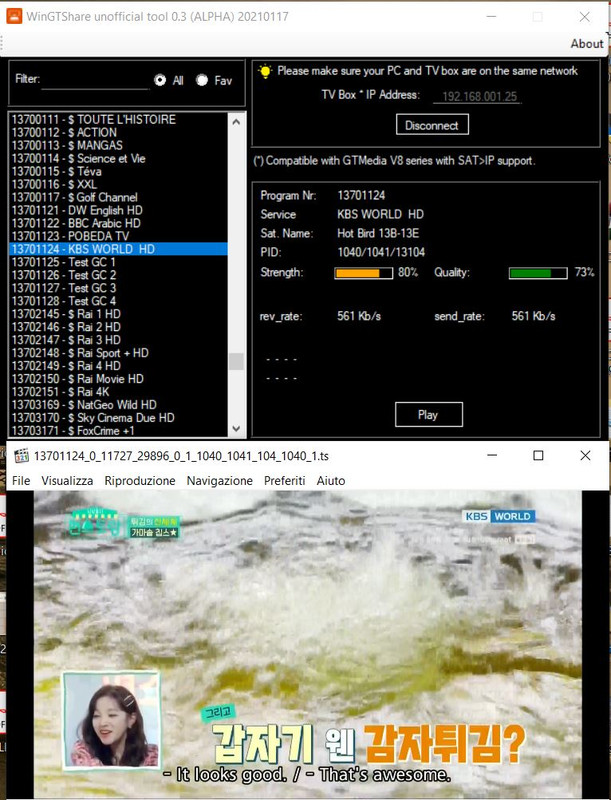Screen dimensions: 611x800
Task: Select channel Test GC 1
Action: [119, 262]
